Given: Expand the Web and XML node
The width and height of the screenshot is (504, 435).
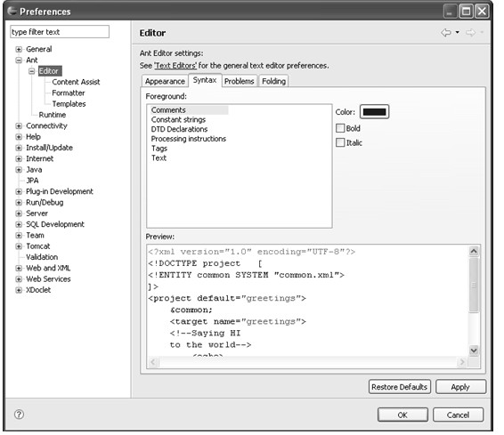Looking at the screenshot, I should [x=19, y=268].
